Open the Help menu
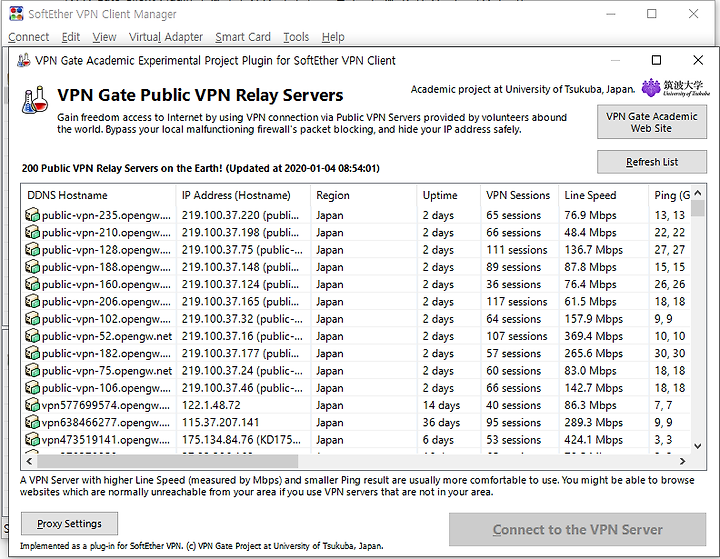Image resolution: width=720 pixels, height=559 pixels. [333, 37]
